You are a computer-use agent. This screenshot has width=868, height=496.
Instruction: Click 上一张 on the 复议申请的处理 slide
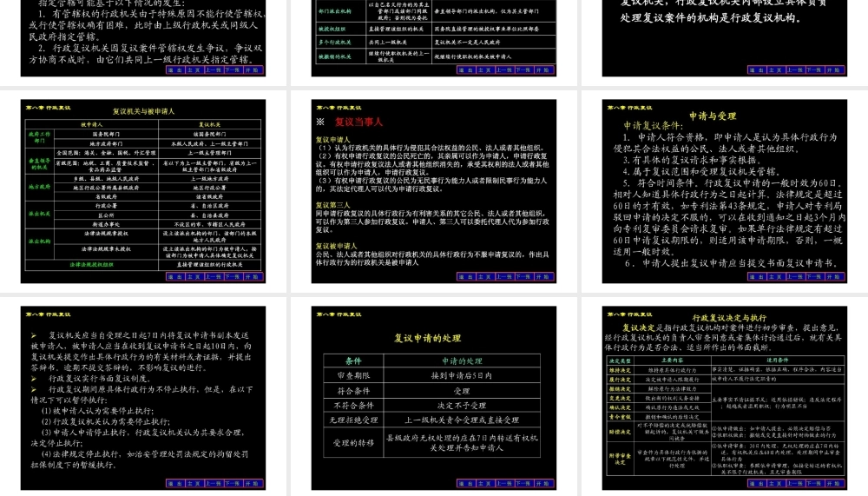point(504,483)
